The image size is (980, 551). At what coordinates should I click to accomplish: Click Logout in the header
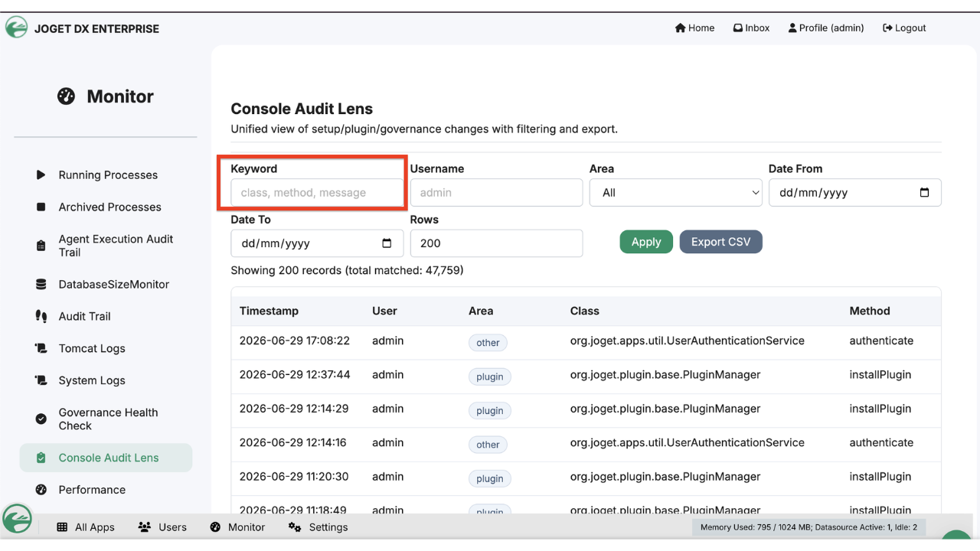pos(904,28)
